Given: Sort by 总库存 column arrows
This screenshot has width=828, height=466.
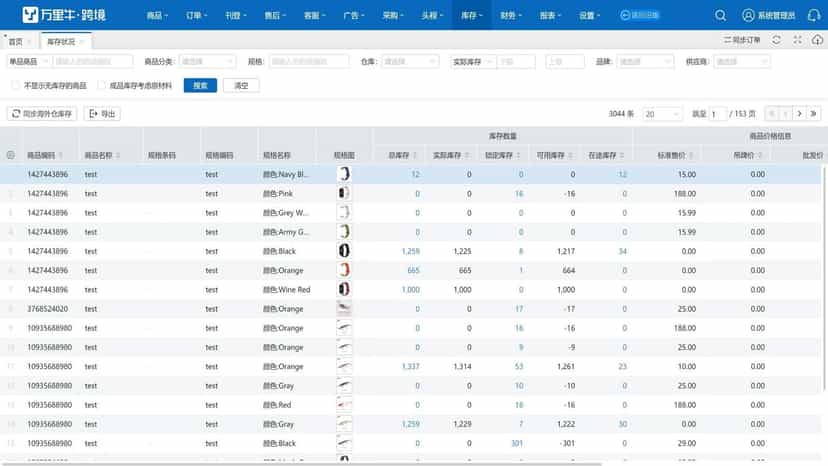Looking at the screenshot, I should click(x=415, y=155).
